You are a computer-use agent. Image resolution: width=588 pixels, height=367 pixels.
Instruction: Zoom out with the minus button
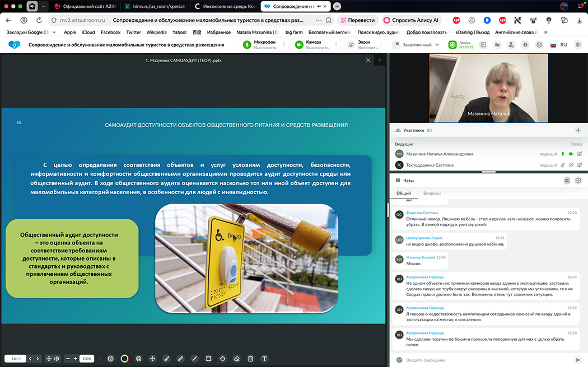pyautogui.click(x=68, y=359)
